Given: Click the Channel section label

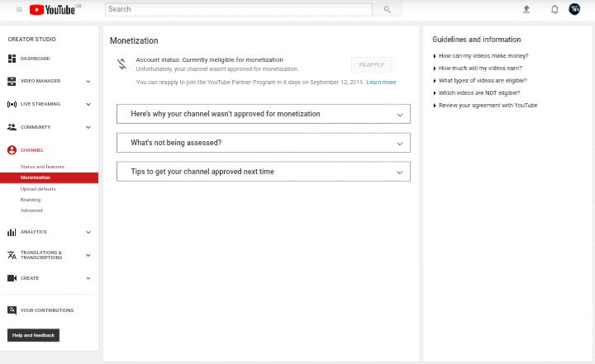Looking at the screenshot, I should click(x=32, y=150).
